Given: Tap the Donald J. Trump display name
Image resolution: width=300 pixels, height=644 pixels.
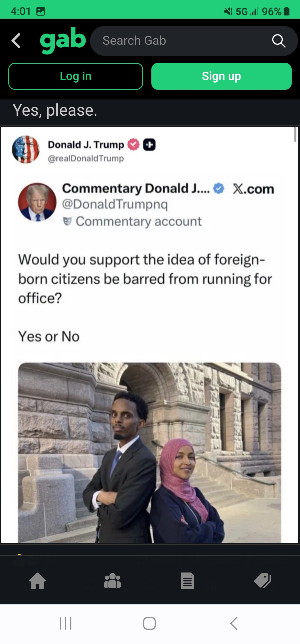Looking at the screenshot, I should (x=86, y=145).
